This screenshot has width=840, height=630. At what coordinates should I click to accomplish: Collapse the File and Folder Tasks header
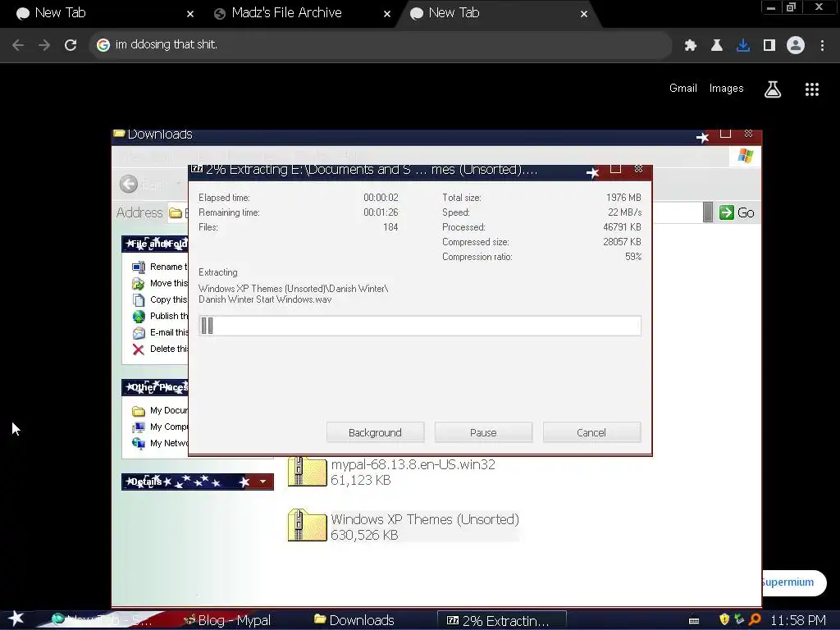(155, 244)
